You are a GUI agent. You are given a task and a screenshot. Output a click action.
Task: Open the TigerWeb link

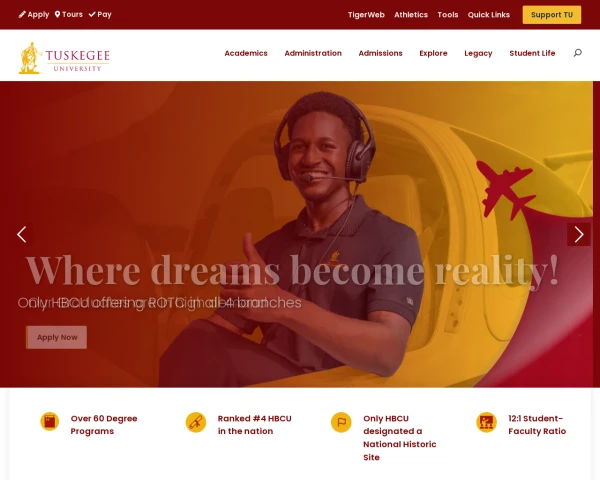(366, 15)
